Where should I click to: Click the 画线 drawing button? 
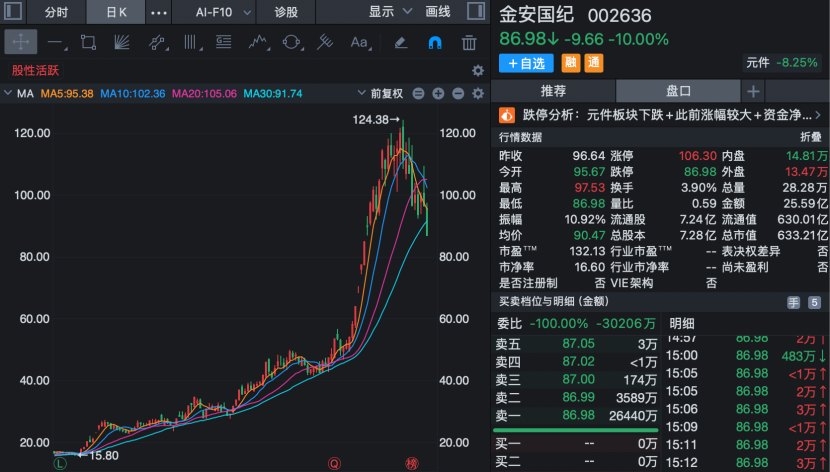[438, 12]
